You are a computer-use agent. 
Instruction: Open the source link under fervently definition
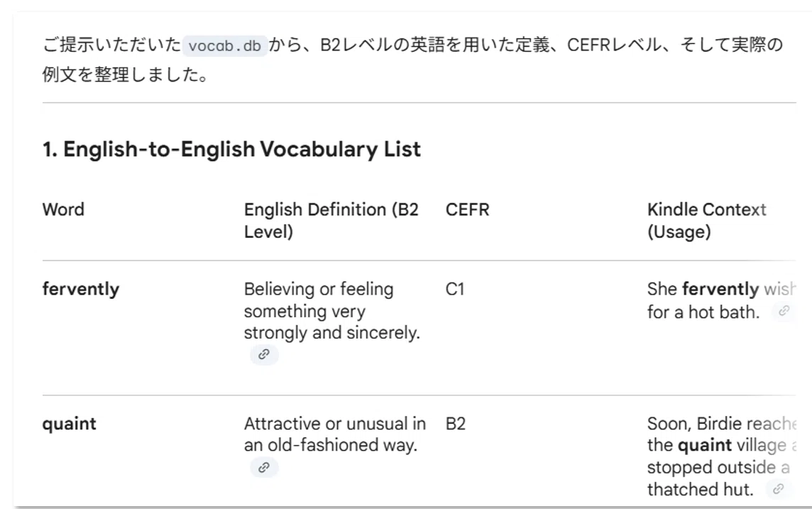click(264, 355)
